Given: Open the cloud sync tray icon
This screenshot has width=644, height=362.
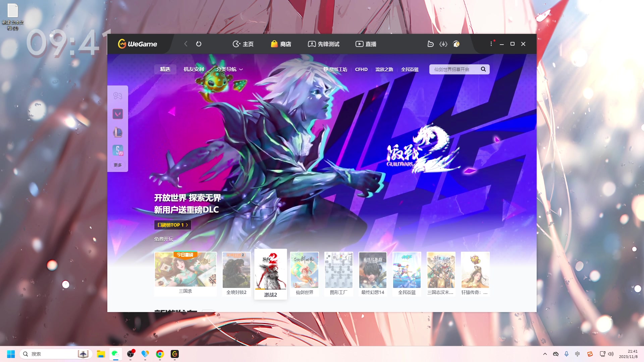Looking at the screenshot, I should pyautogui.click(x=556, y=354).
